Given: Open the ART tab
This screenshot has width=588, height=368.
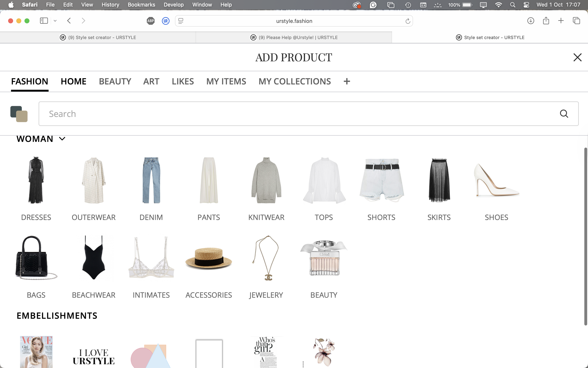Looking at the screenshot, I should click(151, 81).
